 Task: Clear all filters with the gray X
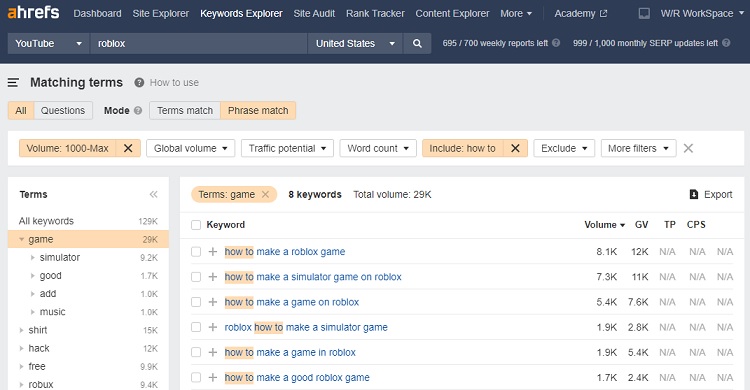pyautogui.click(x=688, y=148)
